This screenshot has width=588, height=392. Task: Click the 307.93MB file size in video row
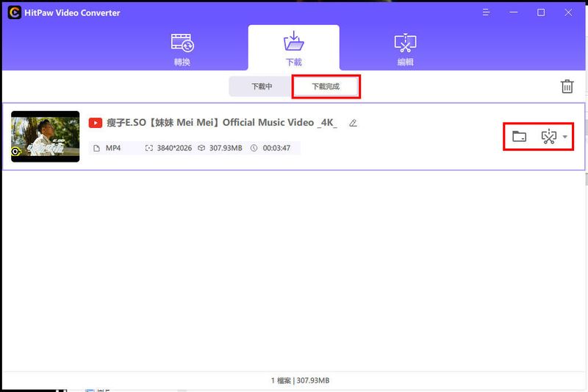(x=226, y=148)
